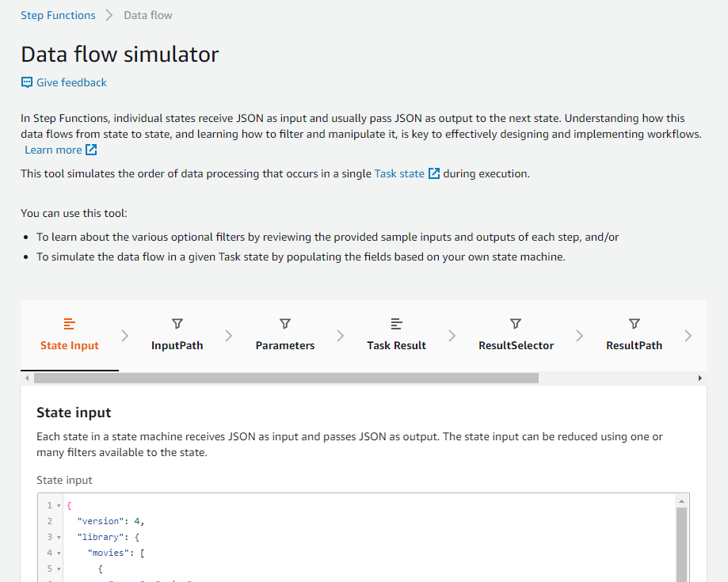Collapse the JSON object on line 5

[x=56, y=568]
